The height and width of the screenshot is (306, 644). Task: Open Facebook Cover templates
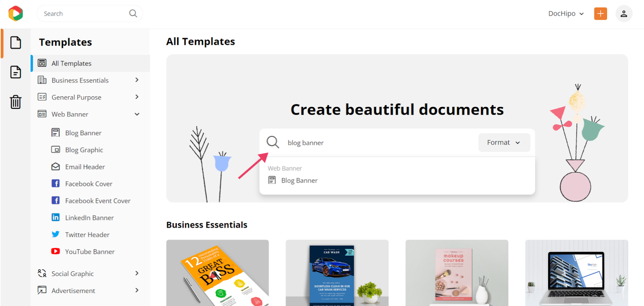tap(89, 184)
